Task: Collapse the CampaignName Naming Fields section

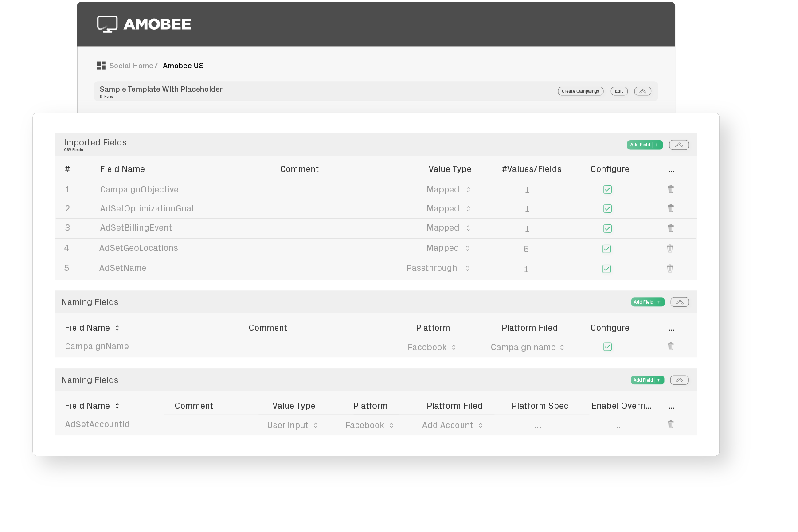Action: click(x=680, y=302)
